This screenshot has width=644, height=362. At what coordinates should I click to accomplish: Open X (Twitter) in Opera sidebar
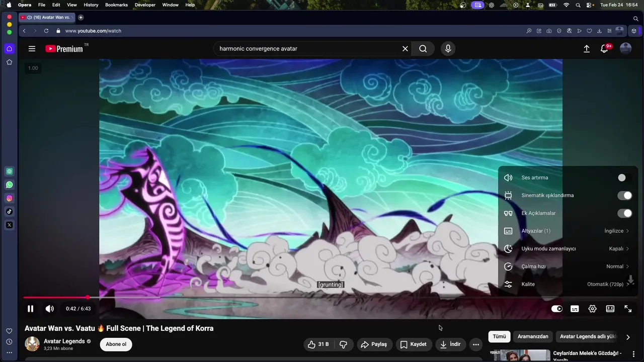[9, 225]
